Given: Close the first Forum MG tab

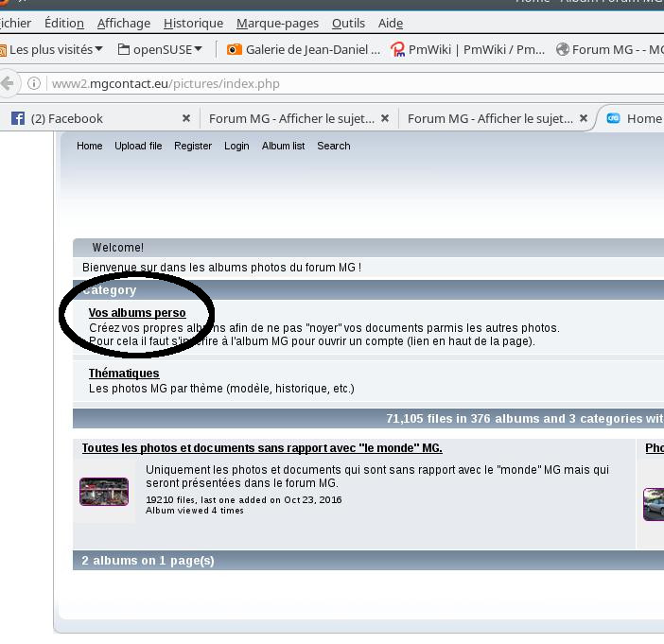Looking at the screenshot, I should [x=385, y=118].
